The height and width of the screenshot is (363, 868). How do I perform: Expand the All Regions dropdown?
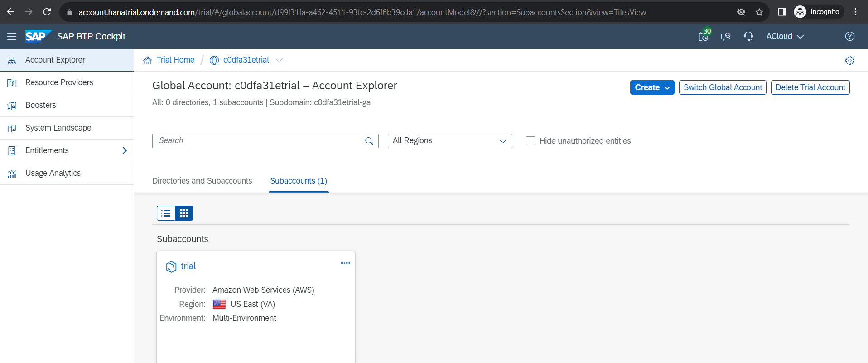point(450,141)
